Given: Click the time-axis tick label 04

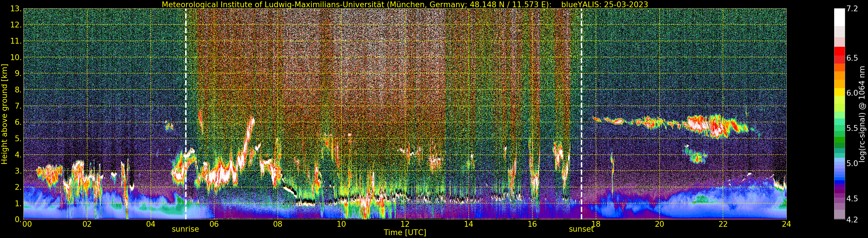Looking at the screenshot, I should tap(151, 224).
